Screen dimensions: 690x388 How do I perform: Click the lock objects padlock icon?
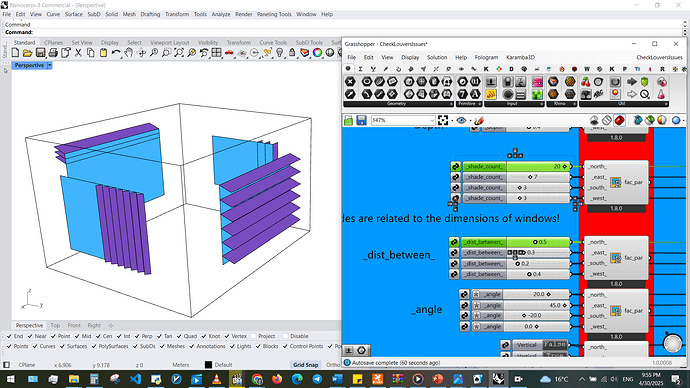click(x=292, y=53)
